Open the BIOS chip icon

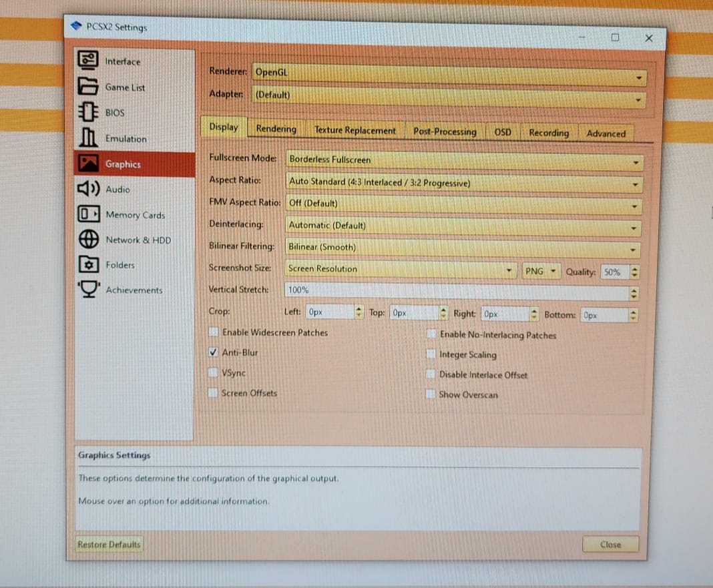coord(88,112)
